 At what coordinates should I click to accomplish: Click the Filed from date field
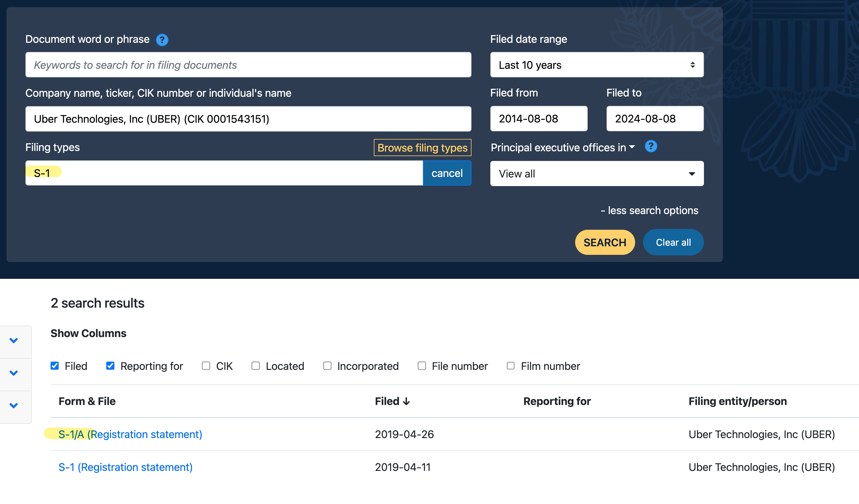point(539,119)
